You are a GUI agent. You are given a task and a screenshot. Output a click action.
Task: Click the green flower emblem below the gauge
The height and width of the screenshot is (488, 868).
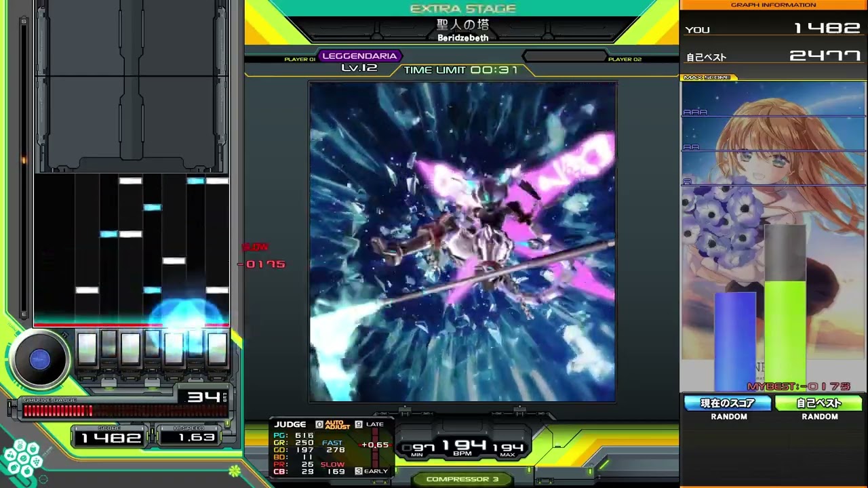pos(235,470)
